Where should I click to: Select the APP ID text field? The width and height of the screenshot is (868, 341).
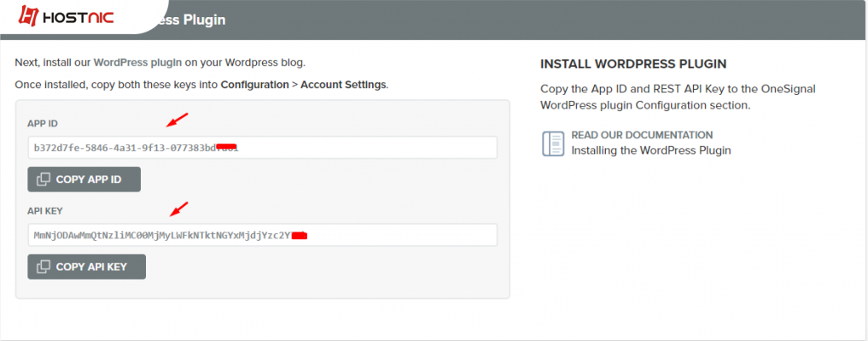262,148
